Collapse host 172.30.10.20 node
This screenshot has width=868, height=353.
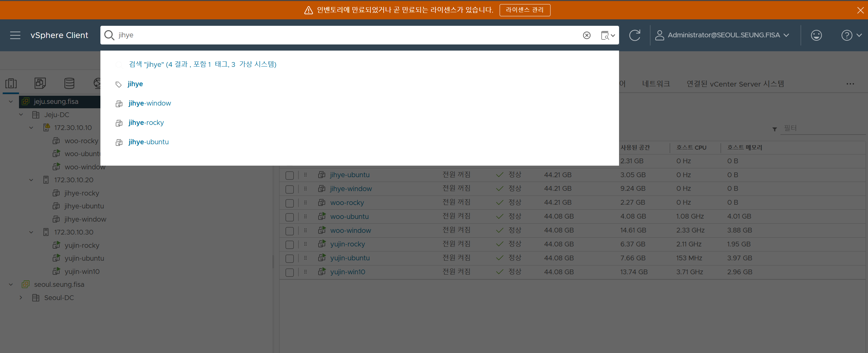(31, 180)
